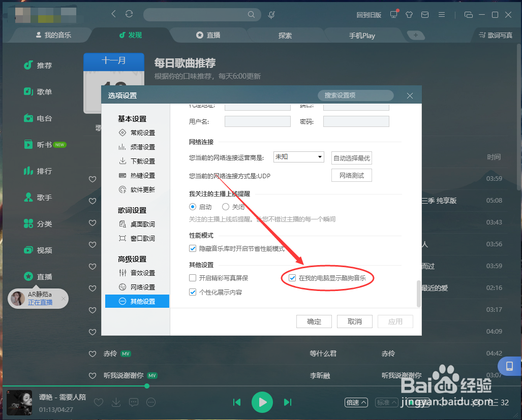
Task: Like the song 听我说谢谢你
Action: click(93, 375)
